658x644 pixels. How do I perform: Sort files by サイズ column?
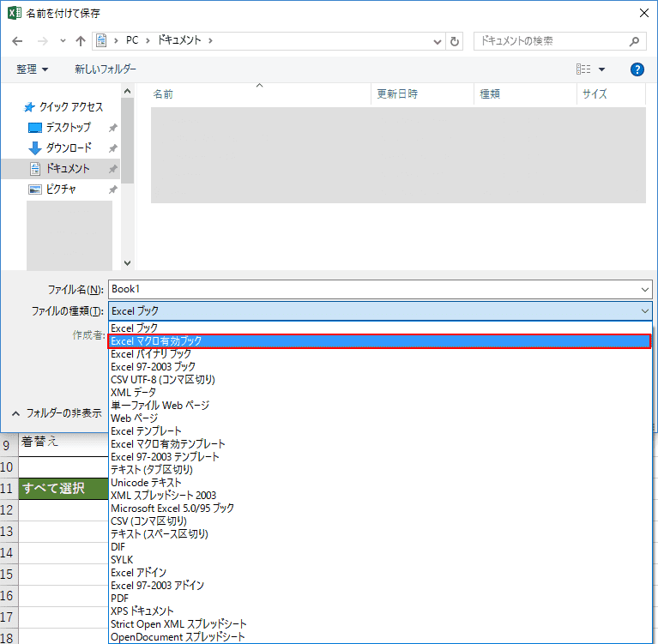(612, 94)
